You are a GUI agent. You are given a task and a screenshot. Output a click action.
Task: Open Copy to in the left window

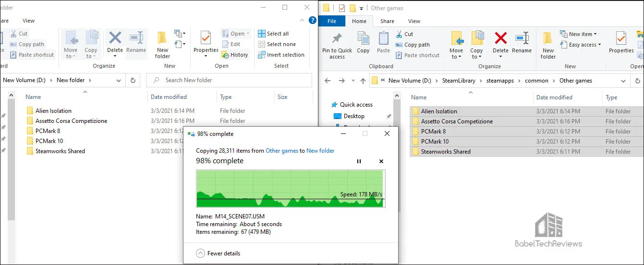[x=91, y=44]
